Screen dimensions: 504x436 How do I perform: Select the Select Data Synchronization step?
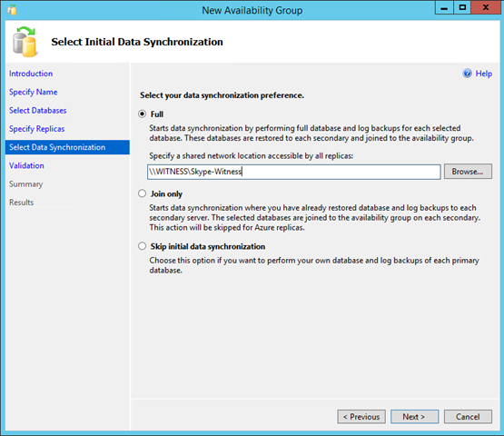(67, 147)
